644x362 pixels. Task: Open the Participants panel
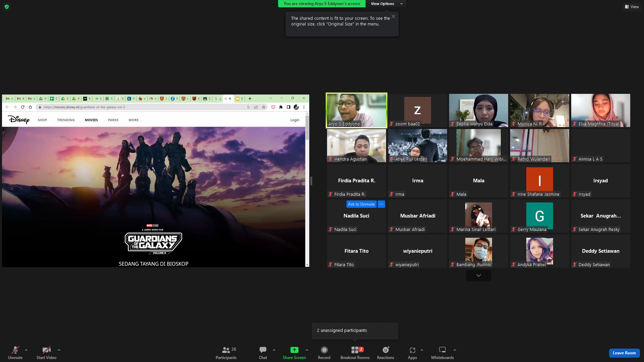click(226, 353)
